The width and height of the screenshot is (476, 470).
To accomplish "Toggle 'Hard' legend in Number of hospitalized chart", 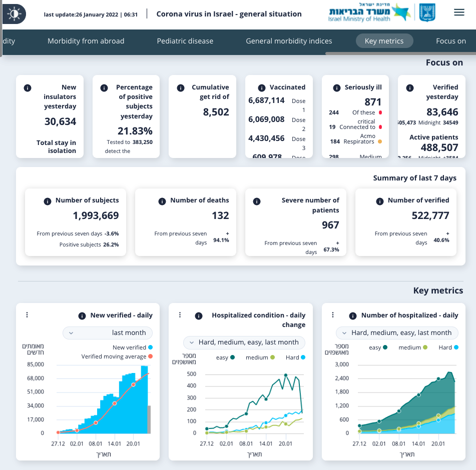I will point(448,347).
